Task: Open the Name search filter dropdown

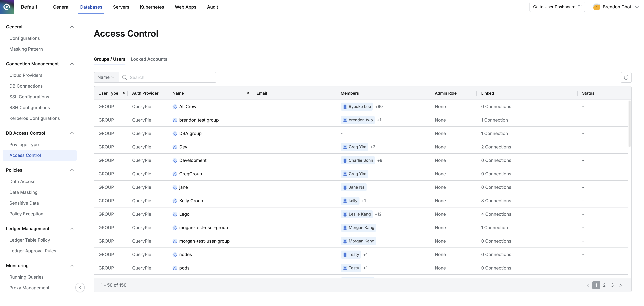Action: [106, 78]
